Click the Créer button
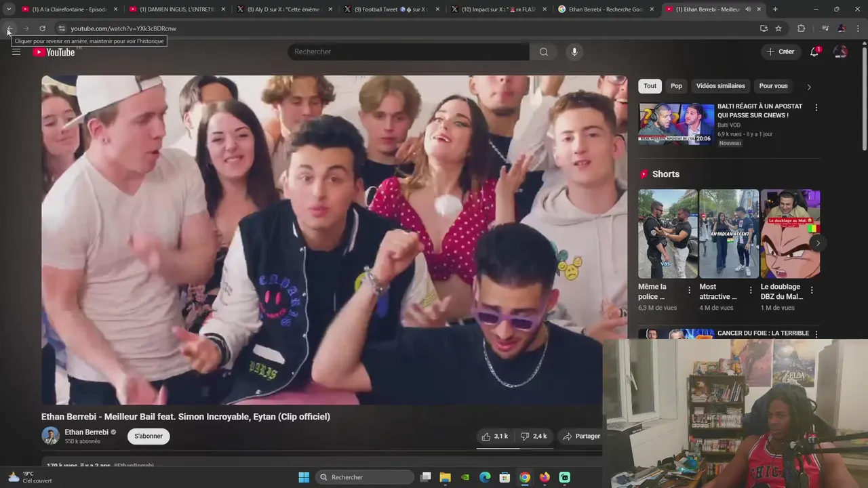The height and width of the screenshot is (488, 868). (x=780, y=52)
